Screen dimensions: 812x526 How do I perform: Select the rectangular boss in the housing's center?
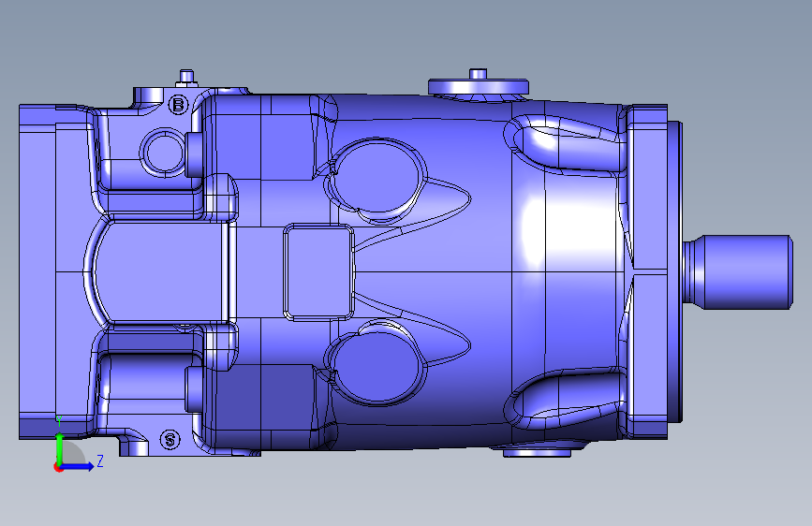point(318,271)
